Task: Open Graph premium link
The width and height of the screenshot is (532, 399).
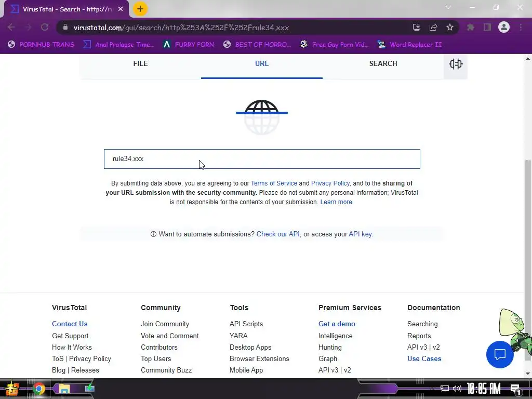Action: tap(328, 358)
